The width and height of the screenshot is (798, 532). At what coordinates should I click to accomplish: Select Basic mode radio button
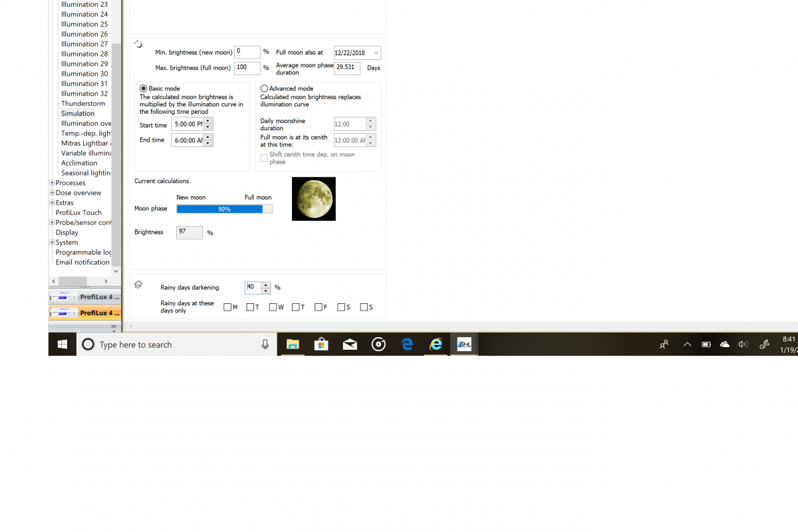[144, 88]
